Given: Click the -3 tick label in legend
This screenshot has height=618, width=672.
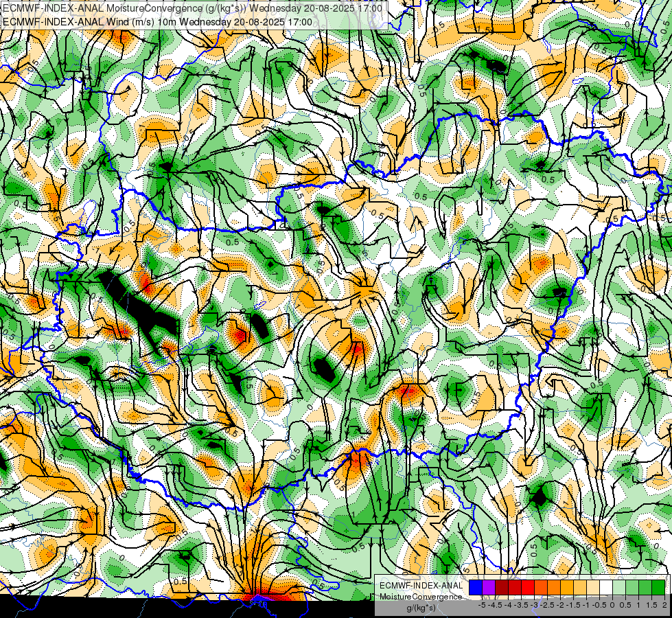Looking at the screenshot, I should (535, 605).
